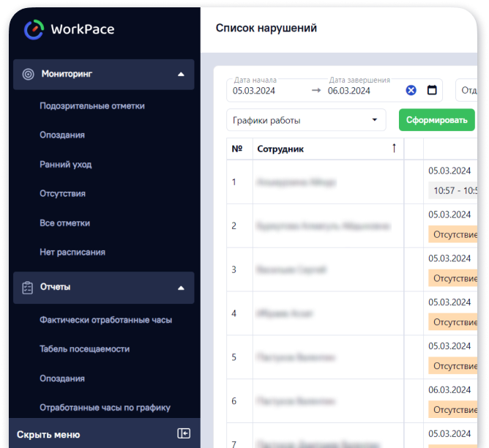Click the WorkPace logo icon
The image size is (489, 448).
tap(34, 29)
